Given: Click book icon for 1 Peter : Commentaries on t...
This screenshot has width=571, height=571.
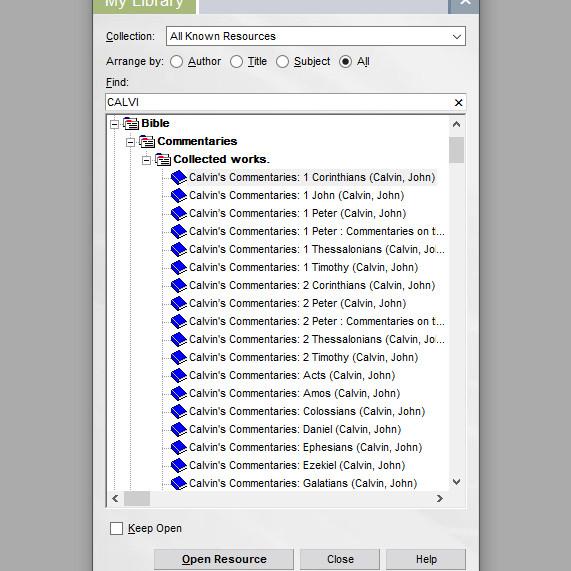Looking at the screenshot, I should tap(179, 231).
